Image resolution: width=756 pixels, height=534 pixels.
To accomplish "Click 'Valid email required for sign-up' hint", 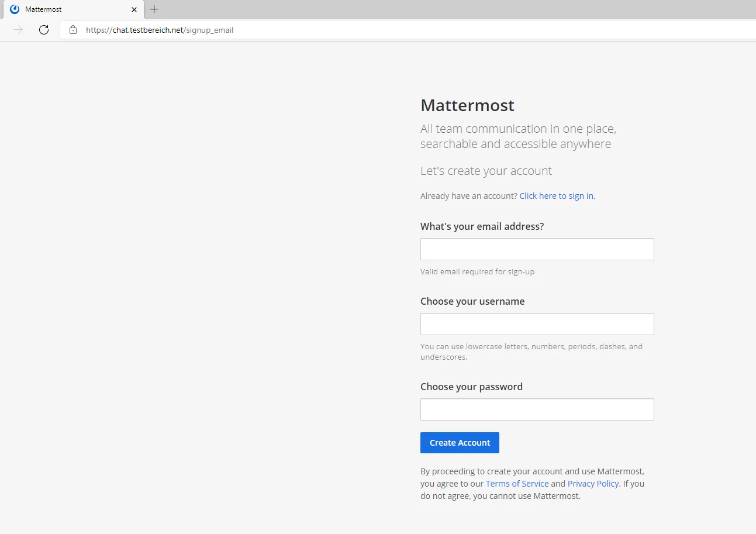I will pyautogui.click(x=477, y=271).
